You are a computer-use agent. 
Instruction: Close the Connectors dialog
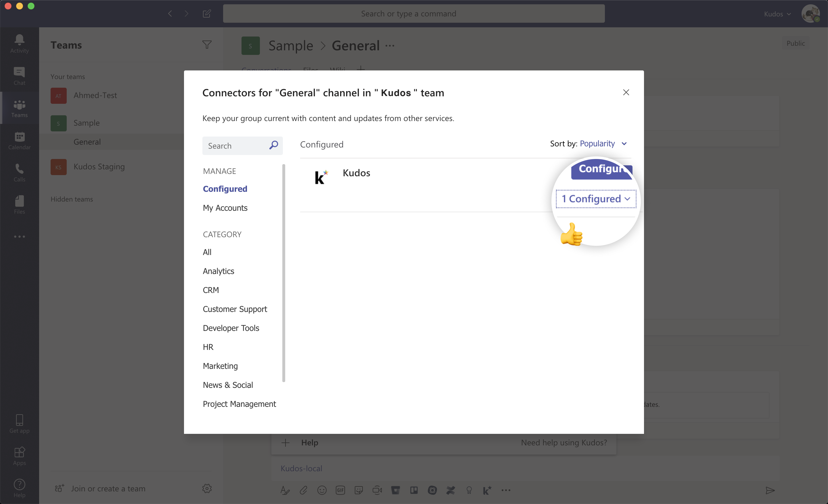pos(626,92)
